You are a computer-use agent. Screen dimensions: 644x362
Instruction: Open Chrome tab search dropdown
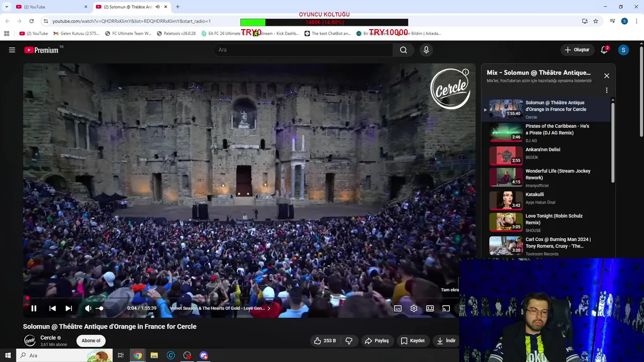[7, 7]
